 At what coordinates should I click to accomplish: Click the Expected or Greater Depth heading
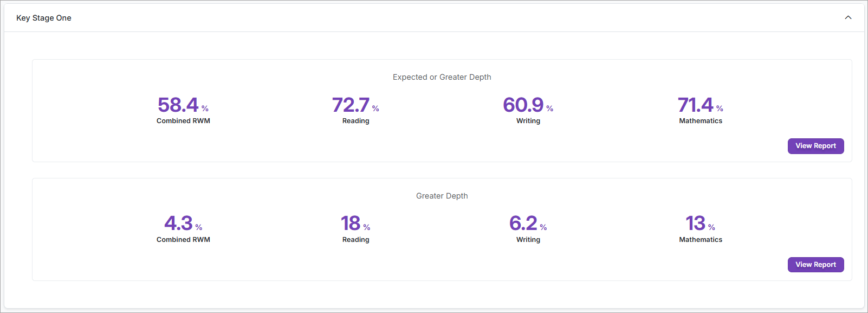[442, 77]
